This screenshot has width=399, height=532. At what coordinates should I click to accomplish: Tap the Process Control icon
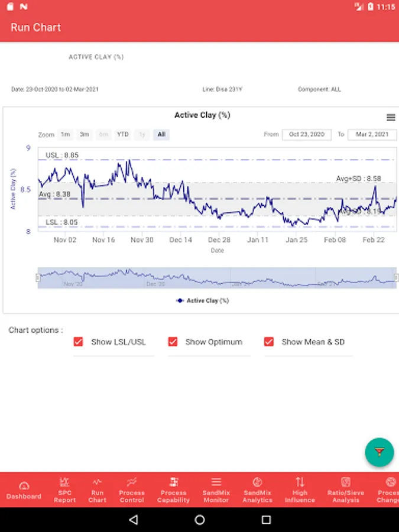point(131,490)
